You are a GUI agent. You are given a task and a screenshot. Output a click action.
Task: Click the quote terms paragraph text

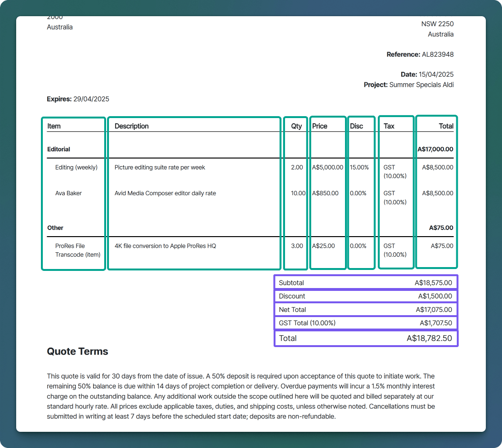(241, 396)
